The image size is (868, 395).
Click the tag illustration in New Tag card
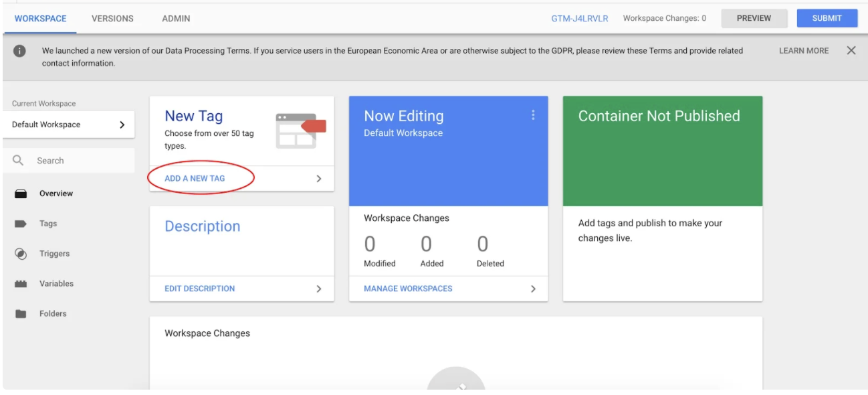pyautogui.click(x=300, y=130)
